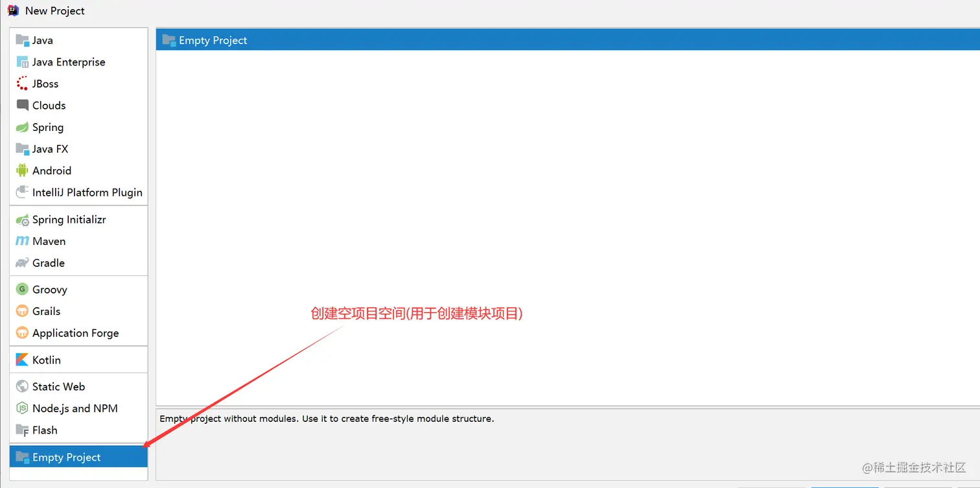Click the Application Forge icon

tap(23, 333)
